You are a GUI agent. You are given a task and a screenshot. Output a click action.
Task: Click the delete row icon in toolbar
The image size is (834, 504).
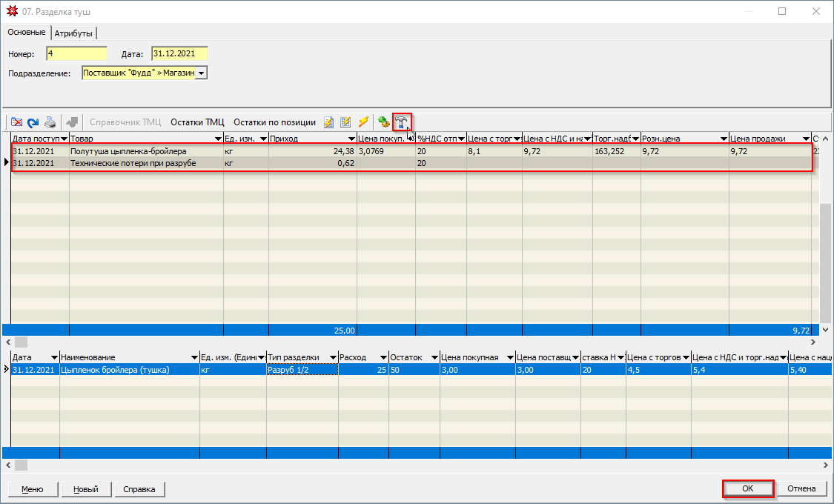pos(16,122)
